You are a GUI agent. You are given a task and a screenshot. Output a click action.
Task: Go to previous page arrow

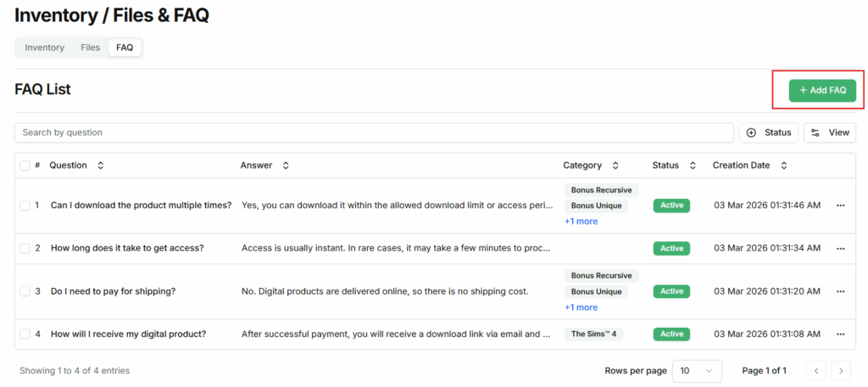815,371
